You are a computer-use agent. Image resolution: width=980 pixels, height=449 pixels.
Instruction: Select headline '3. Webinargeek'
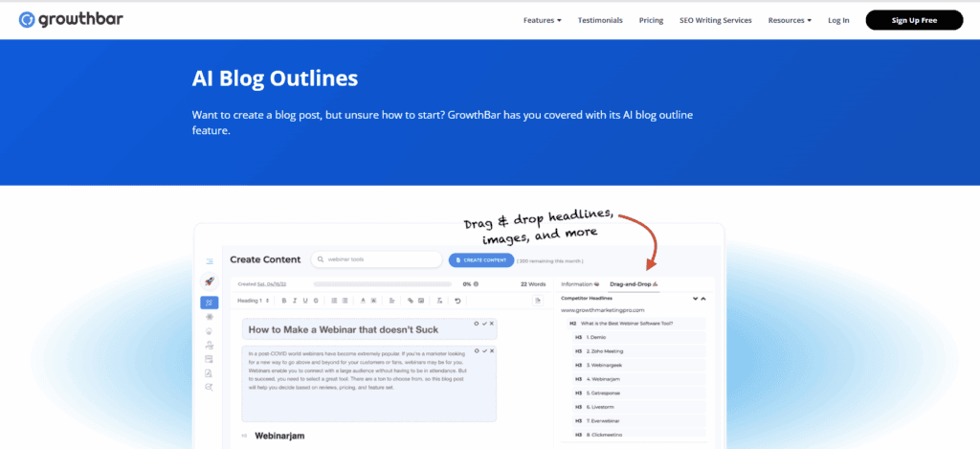pyautogui.click(x=638, y=365)
